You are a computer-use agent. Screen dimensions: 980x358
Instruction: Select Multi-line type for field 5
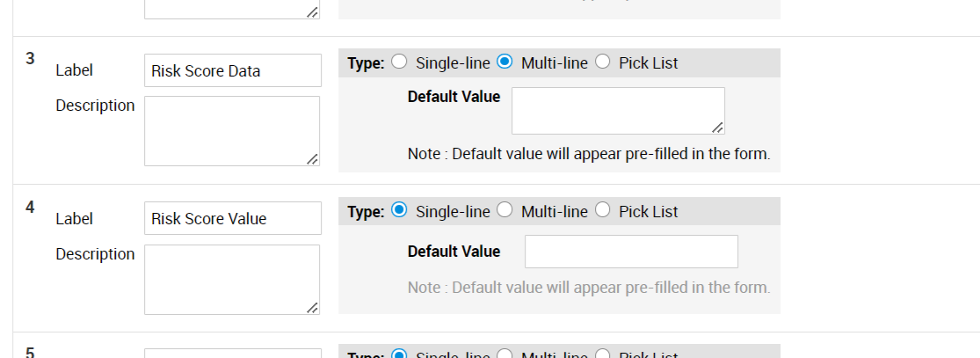click(505, 354)
